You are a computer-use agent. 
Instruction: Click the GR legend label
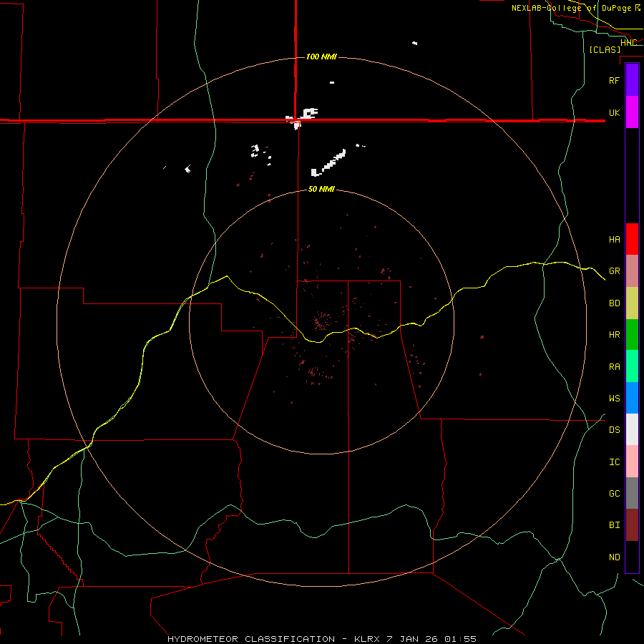pyautogui.click(x=614, y=271)
